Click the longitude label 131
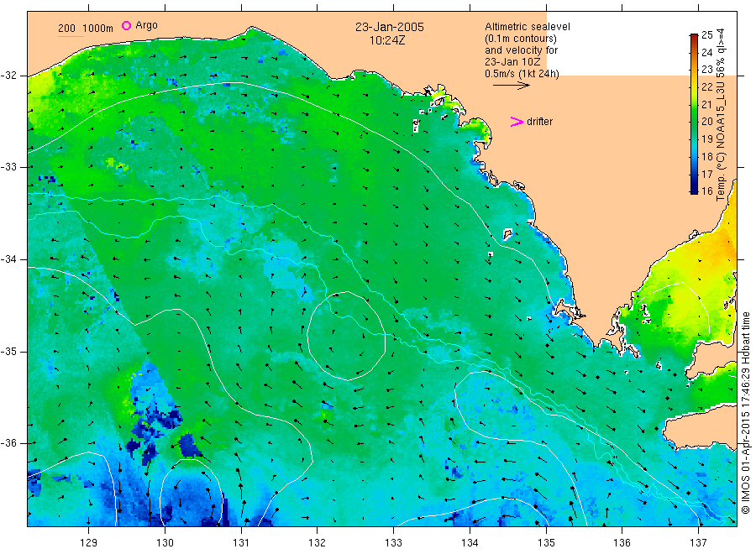756x554 pixels. [241, 543]
